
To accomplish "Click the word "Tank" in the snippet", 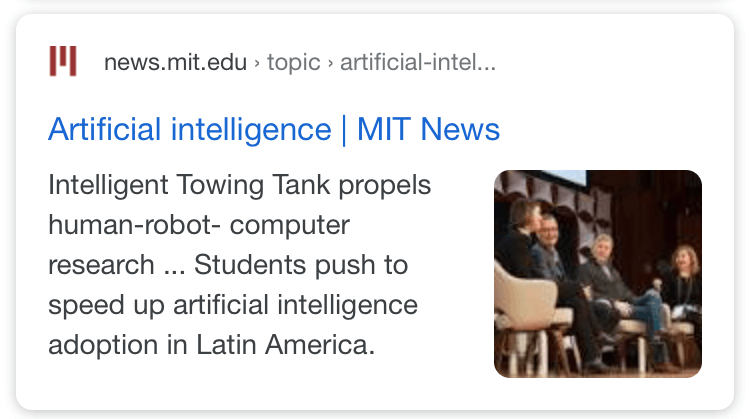I will coord(301,185).
